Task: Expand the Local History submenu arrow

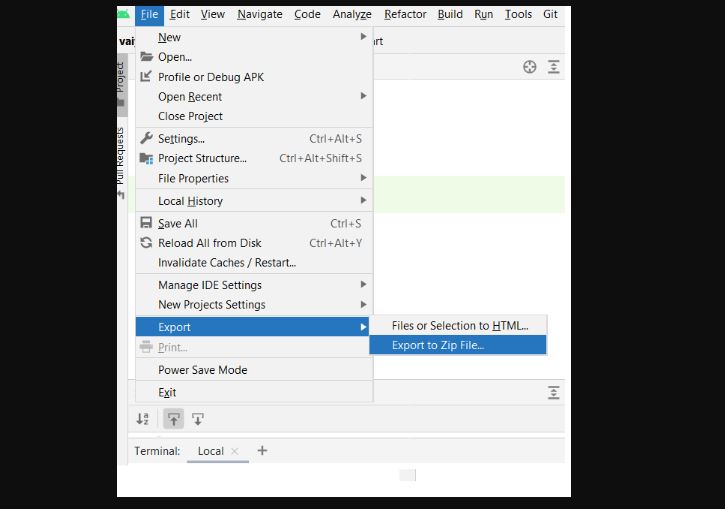Action: click(363, 200)
